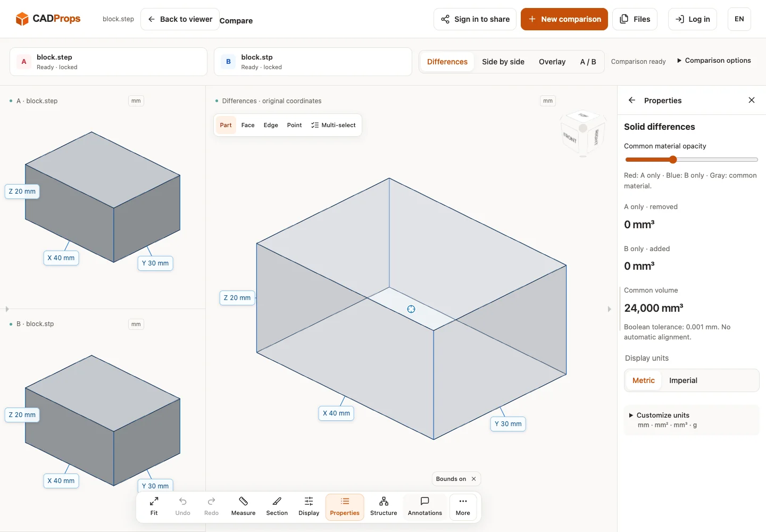Screen dimensions: 766x532
Task: Close the Properties panel
Action: [752, 100]
